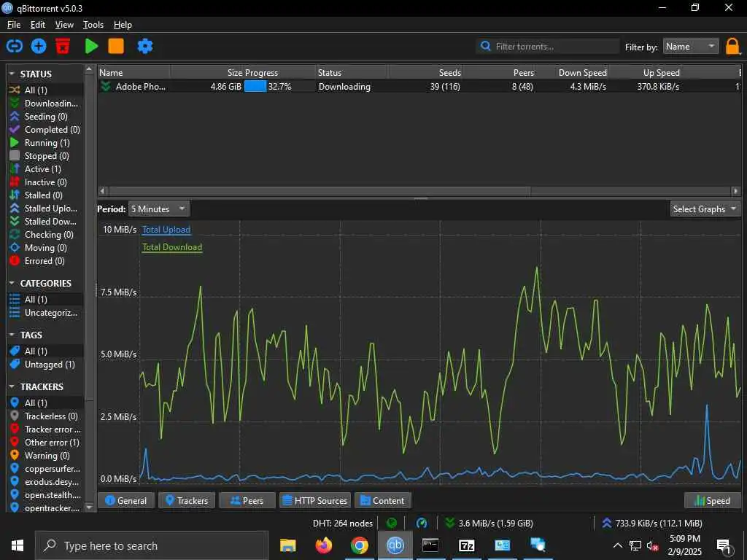Select the Trackerless (0) tracker filter
This screenshot has height=560, width=747.
(x=46, y=416)
